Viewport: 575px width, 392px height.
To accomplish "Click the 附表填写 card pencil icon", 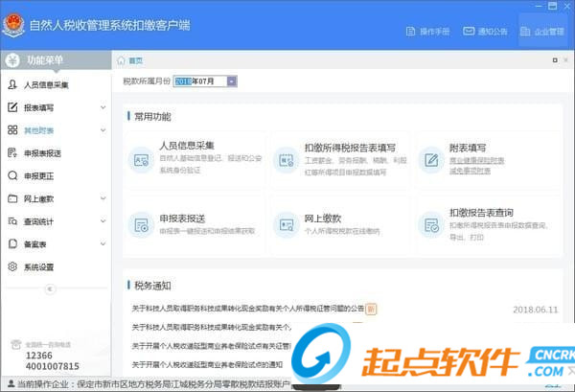I will click(x=431, y=160).
